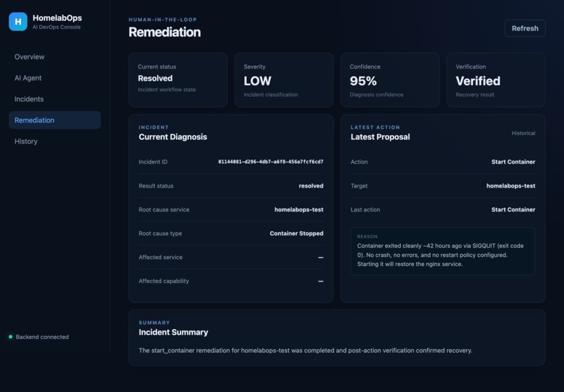Click the Container Stopped root cause value
The width and height of the screenshot is (564, 392).
(297, 233)
